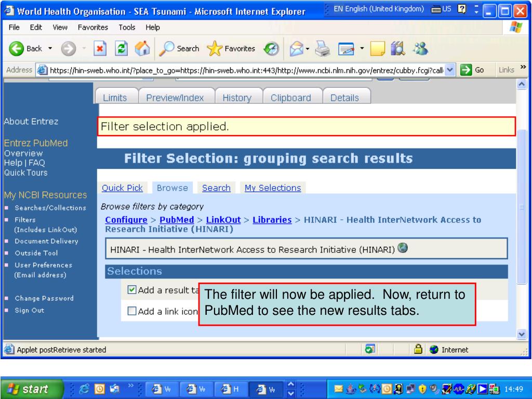
Task: Open the File menu
Action: [x=14, y=27]
